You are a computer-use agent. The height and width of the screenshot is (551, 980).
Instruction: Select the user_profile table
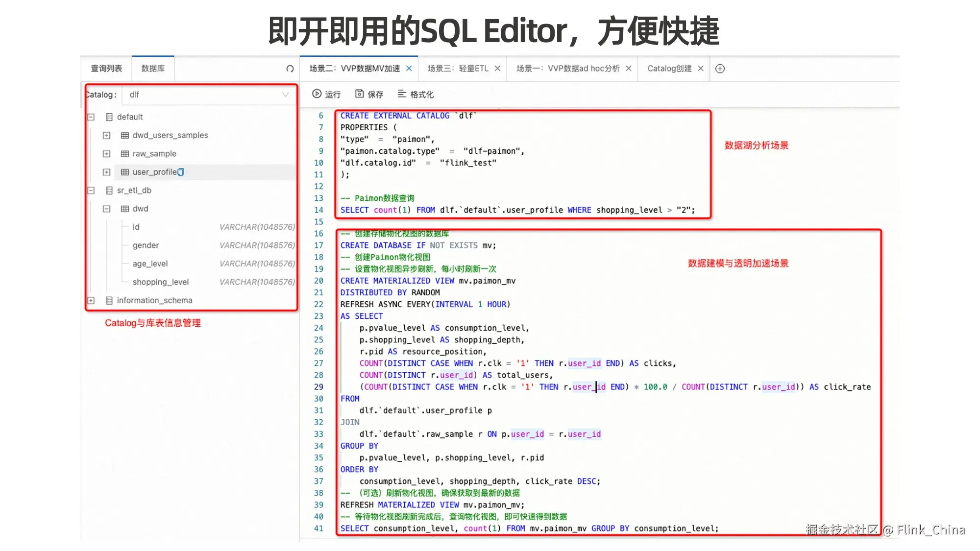click(154, 172)
